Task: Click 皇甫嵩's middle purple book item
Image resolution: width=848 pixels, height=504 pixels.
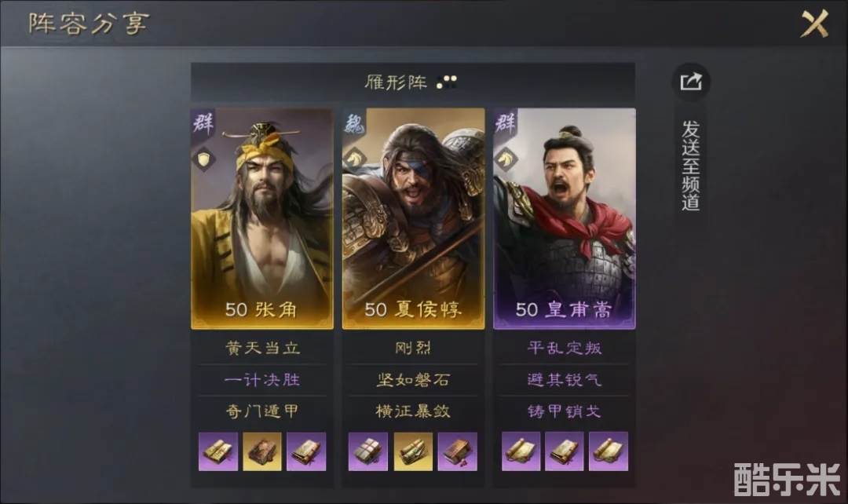Action: (564, 451)
